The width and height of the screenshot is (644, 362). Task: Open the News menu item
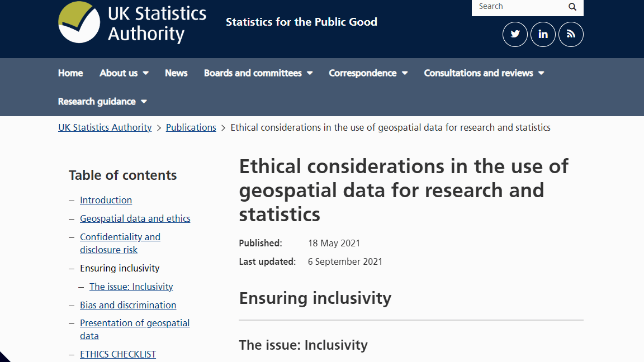click(x=176, y=73)
